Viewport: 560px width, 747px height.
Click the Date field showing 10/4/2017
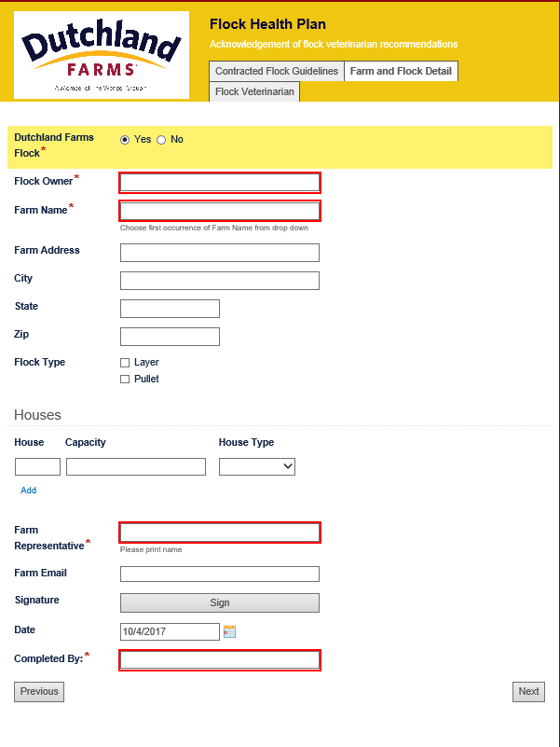[x=170, y=631]
